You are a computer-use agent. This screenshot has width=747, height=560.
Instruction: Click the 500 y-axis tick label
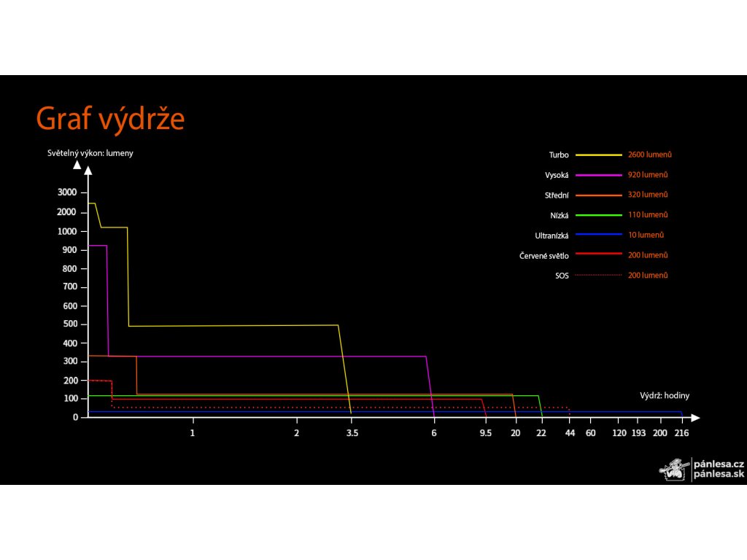tap(69, 324)
